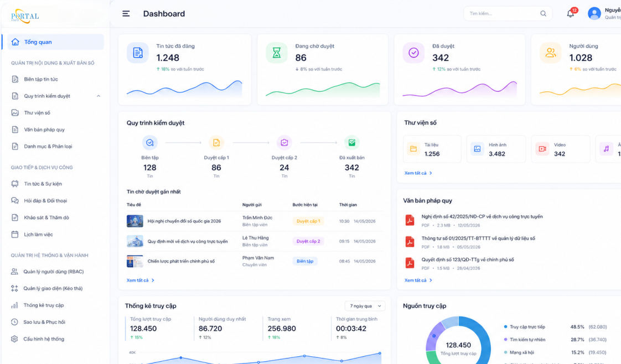Open the 7 ngày qua period dropdown

tap(365, 306)
